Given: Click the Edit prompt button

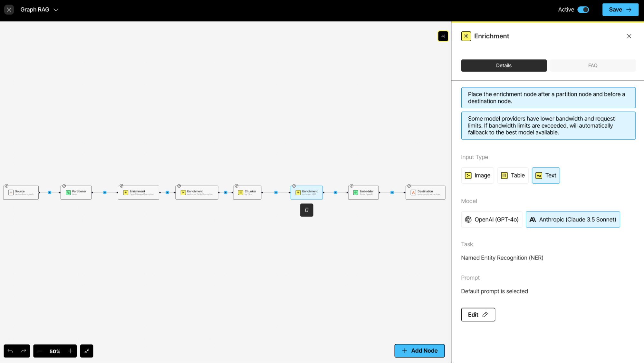Looking at the screenshot, I should point(478,315).
